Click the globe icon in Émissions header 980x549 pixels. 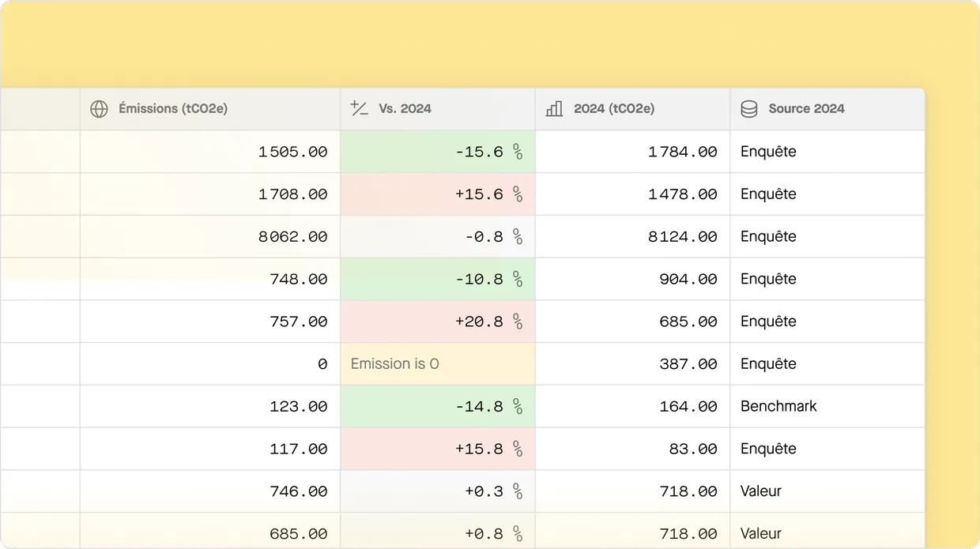click(99, 109)
